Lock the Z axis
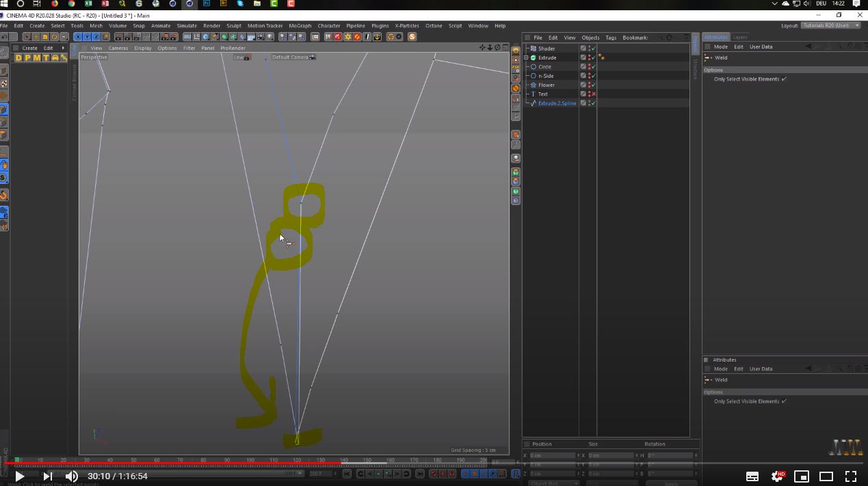The image size is (868, 486). pyautogui.click(x=96, y=37)
